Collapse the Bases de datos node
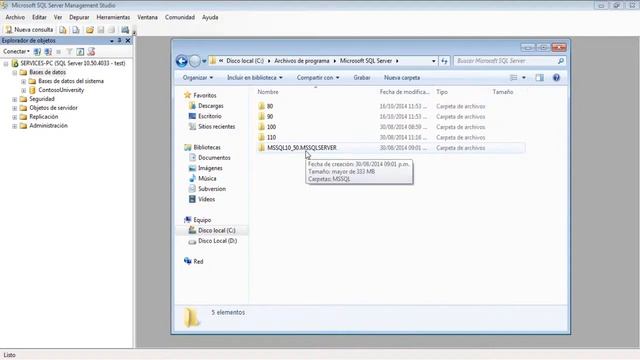 coord(15,73)
